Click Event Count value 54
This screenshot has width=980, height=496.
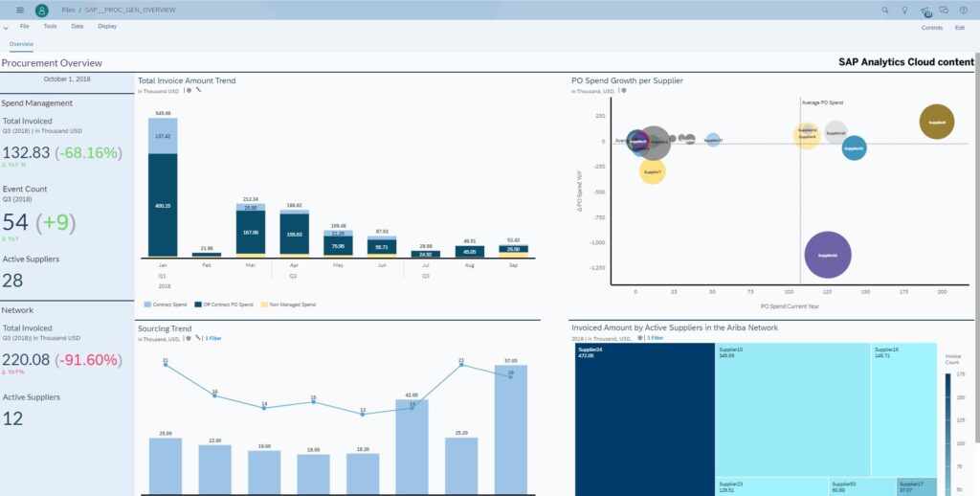15,222
